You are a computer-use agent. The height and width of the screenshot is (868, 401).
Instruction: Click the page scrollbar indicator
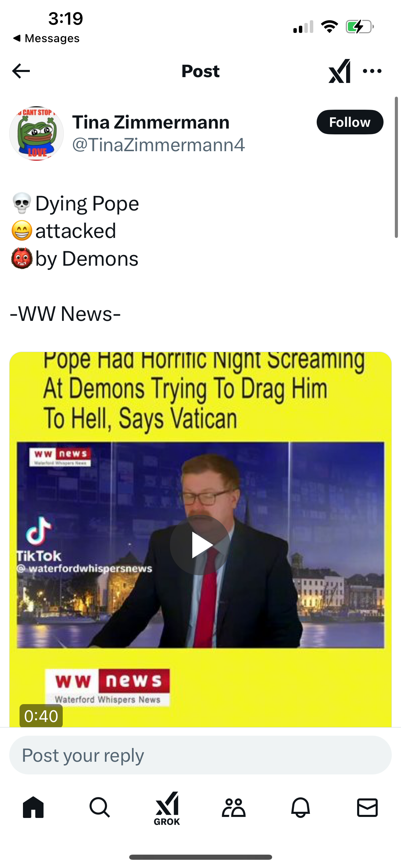point(396,167)
